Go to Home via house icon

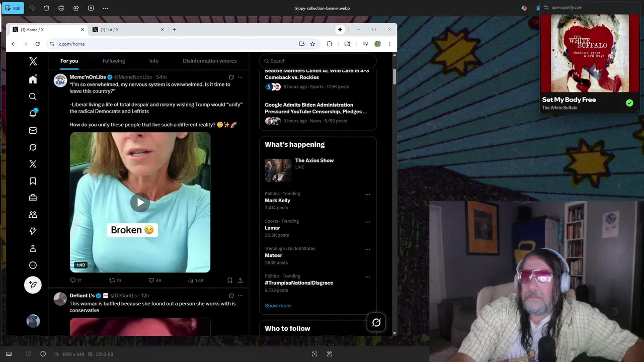pos(33,79)
